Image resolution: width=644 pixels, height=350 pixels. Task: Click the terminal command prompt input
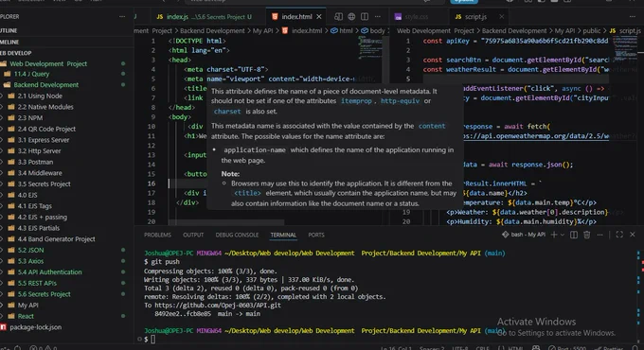(x=154, y=340)
